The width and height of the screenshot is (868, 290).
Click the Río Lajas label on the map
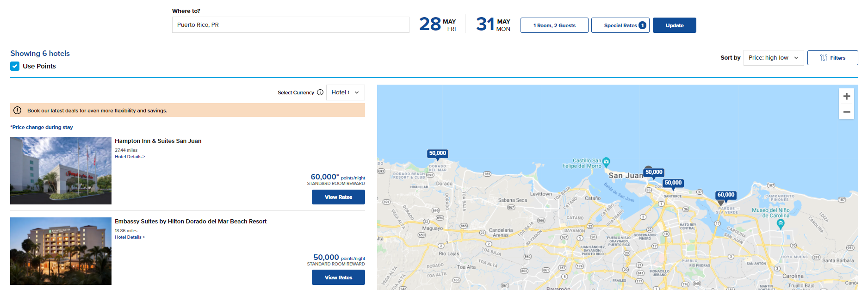click(x=449, y=253)
